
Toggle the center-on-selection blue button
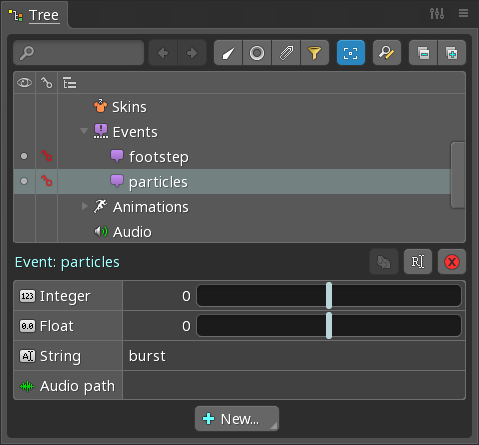(351, 53)
